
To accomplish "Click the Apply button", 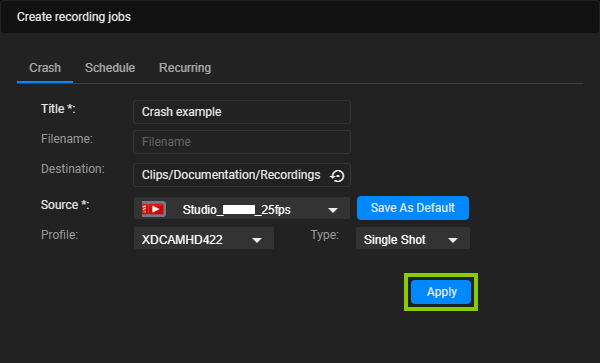I will click(x=441, y=292).
